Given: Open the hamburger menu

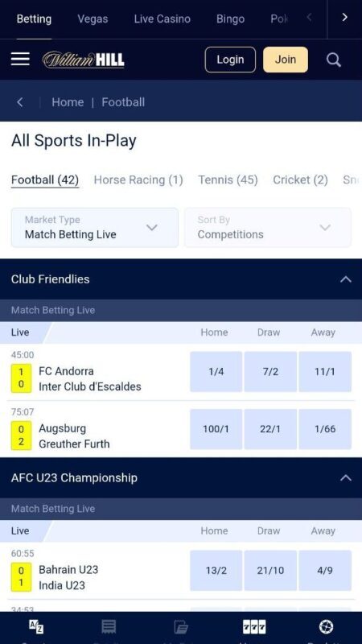Looking at the screenshot, I should point(20,59).
